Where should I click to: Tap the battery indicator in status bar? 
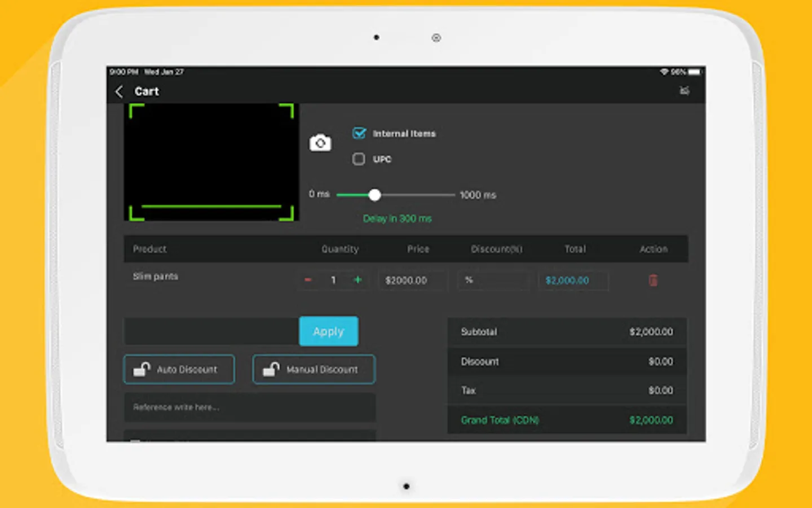pos(694,72)
